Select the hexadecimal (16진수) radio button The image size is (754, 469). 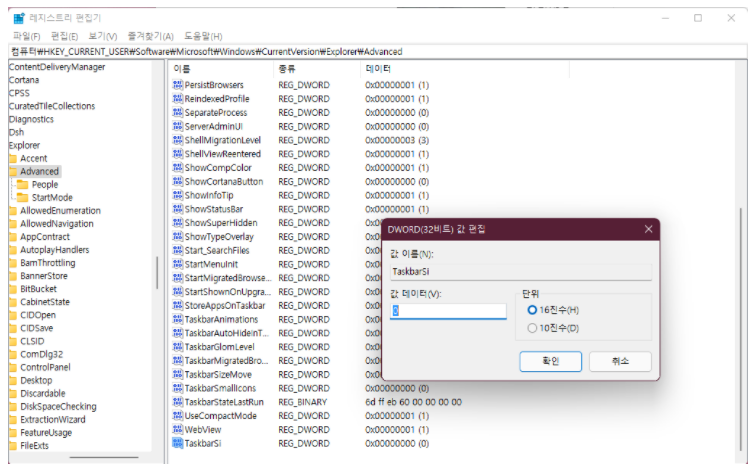pos(532,310)
